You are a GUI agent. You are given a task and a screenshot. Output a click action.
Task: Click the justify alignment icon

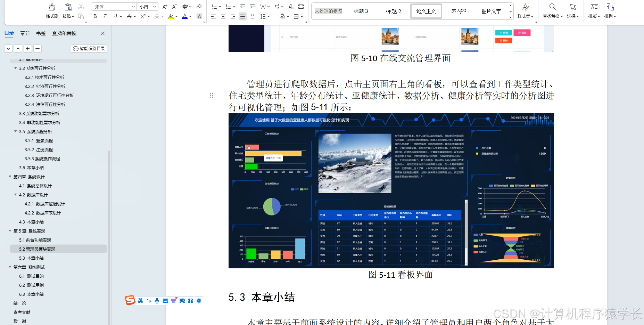point(242,16)
